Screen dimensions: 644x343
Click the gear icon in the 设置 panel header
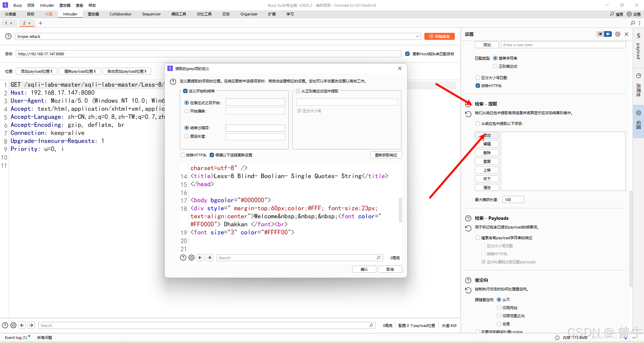pyautogui.click(x=618, y=34)
